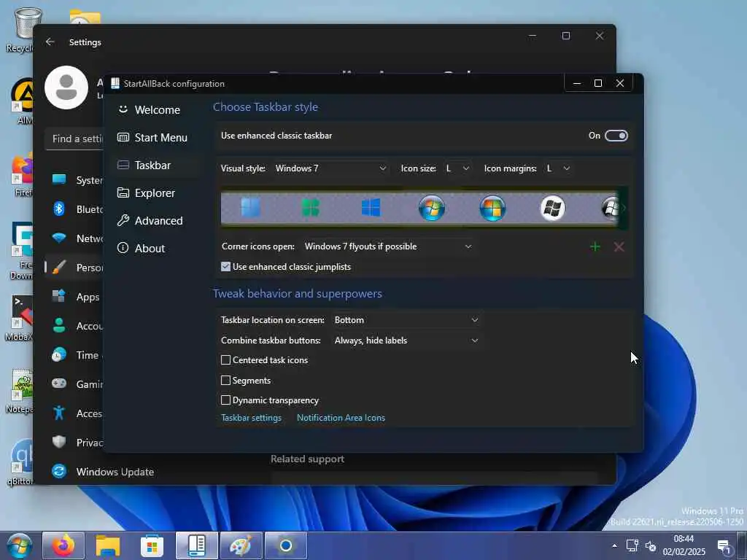Enable the Segments checkbox
The width and height of the screenshot is (747, 560).
pyautogui.click(x=226, y=380)
